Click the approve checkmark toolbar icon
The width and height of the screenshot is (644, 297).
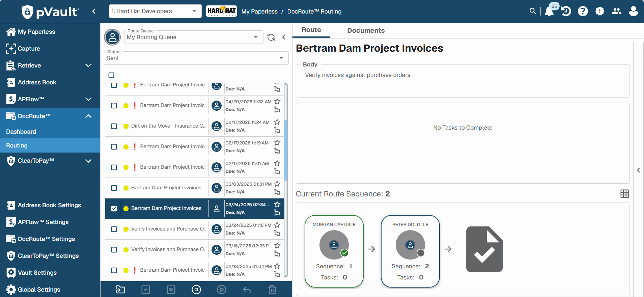click(146, 290)
